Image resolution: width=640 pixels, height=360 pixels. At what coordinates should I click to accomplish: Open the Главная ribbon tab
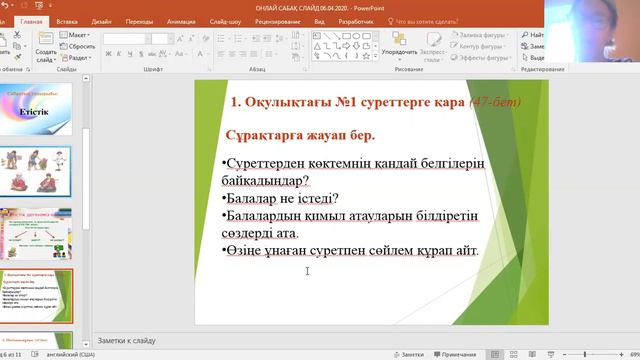[31, 22]
